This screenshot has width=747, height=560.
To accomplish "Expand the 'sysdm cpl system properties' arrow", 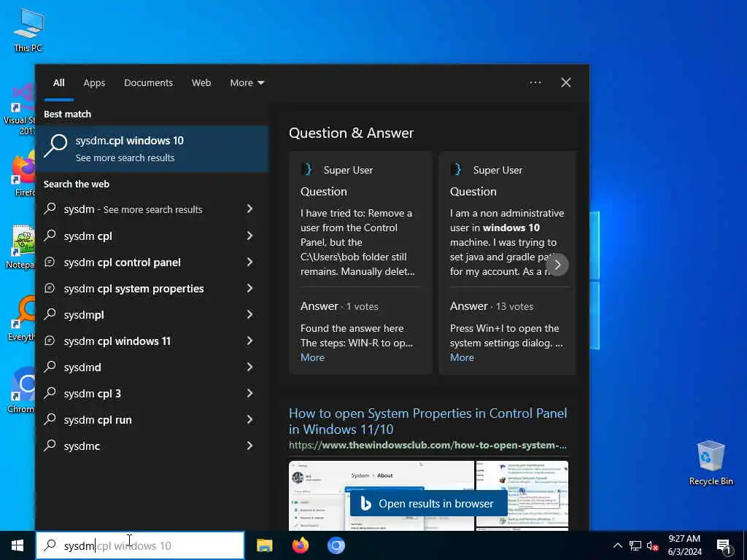I will tap(249, 288).
